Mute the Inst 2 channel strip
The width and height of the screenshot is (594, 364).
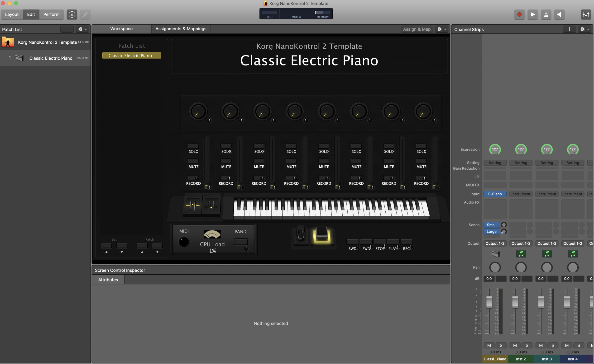pos(515,345)
